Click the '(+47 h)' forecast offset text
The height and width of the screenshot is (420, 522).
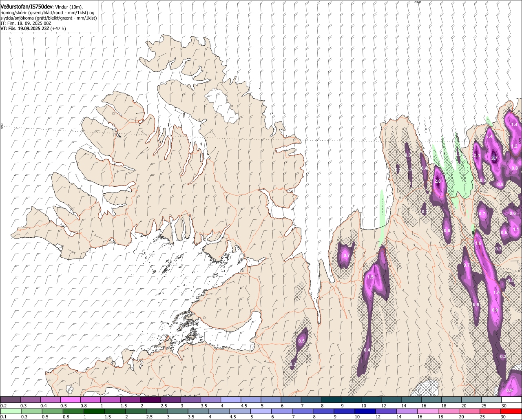(58, 29)
